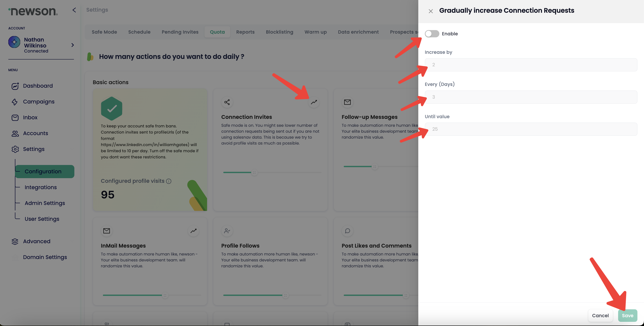Expand Nathan Wilkinso account chevron
644x326 pixels.
click(x=73, y=45)
